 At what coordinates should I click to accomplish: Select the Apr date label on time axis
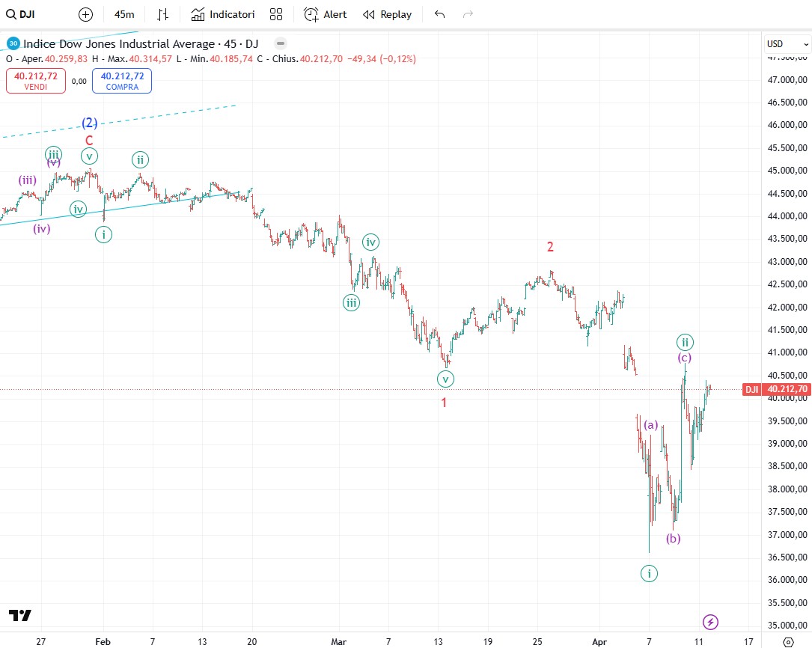coord(599,642)
